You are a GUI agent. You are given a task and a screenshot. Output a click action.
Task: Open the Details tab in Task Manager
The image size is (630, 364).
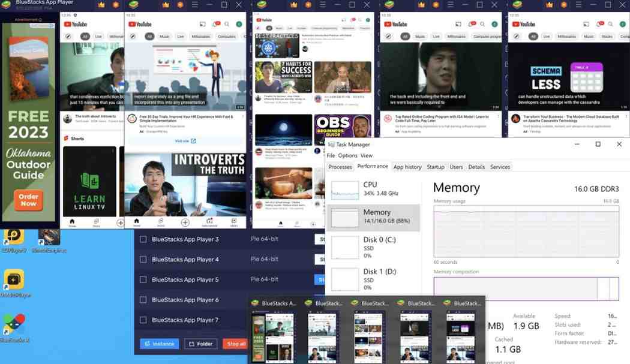coord(476,167)
